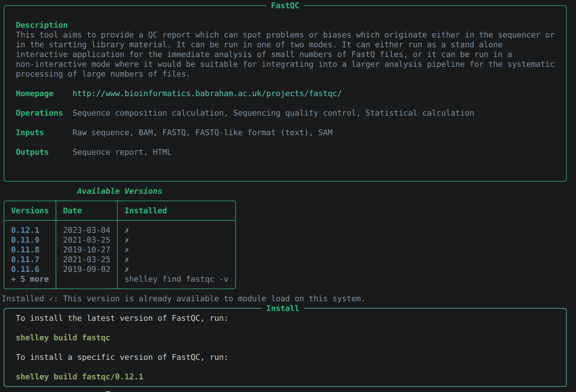Click the Operations label
576x392 pixels.
coord(39,113)
